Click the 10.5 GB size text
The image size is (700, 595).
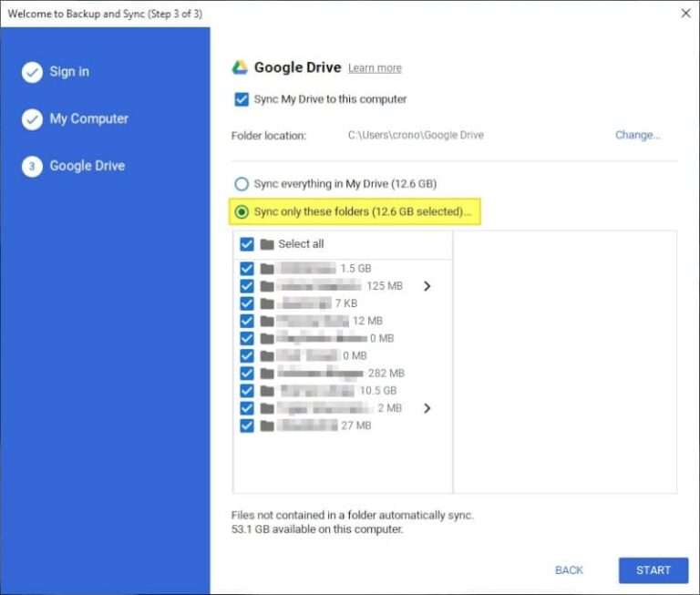click(377, 391)
